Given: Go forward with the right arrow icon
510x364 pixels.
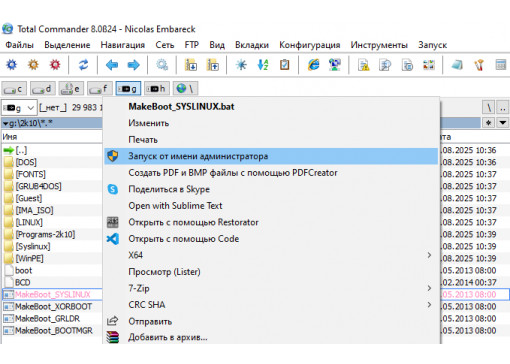Looking at the screenshot, I should pyautogui.click(x=134, y=65).
